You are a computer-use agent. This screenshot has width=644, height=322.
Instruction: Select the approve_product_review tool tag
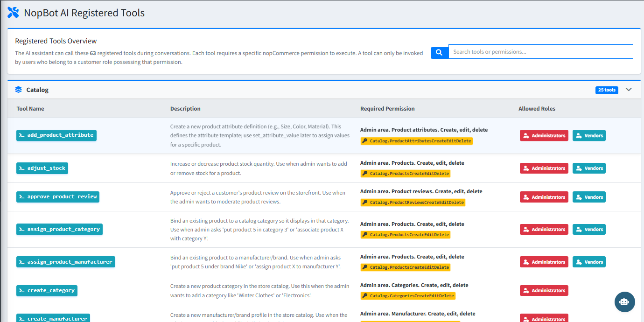[x=58, y=197]
